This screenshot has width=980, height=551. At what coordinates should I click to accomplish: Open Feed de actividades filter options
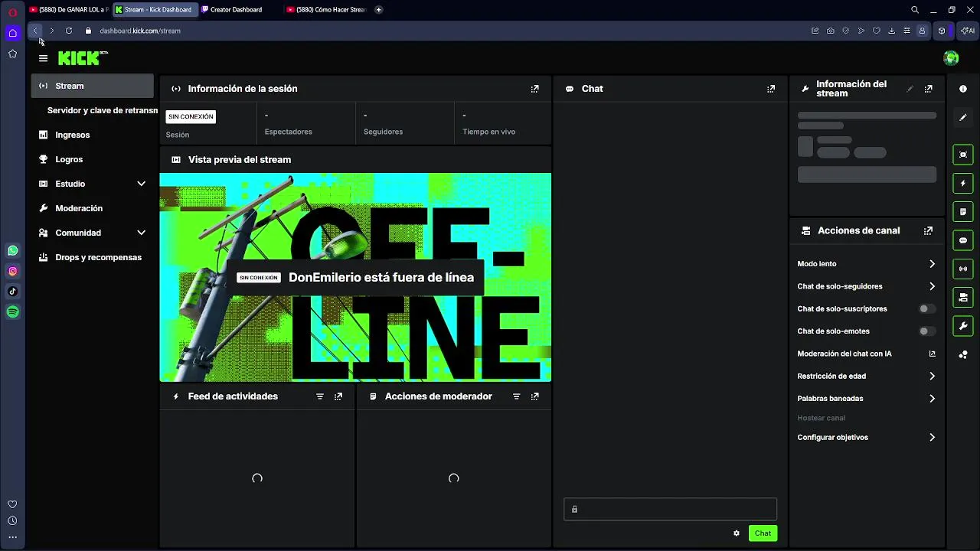(x=320, y=396)
